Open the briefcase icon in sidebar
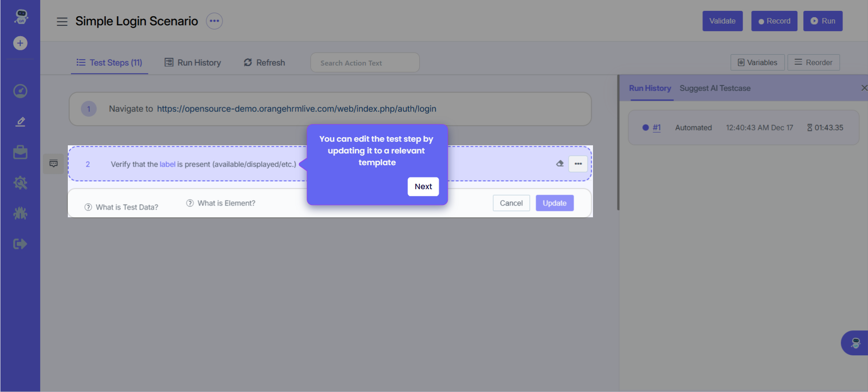Screen dimensions: 868x392 (x=20, y=153)
